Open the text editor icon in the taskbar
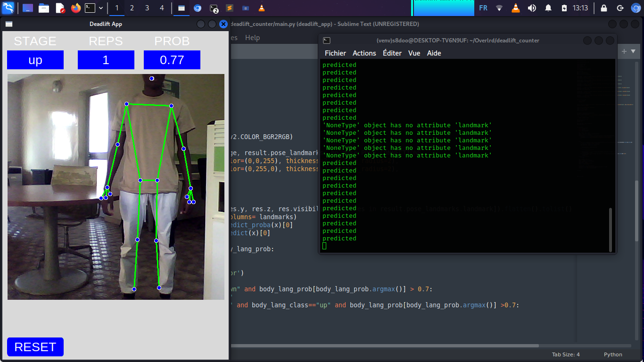Image resolution: width=644 pixels, height=362 pixels. [x=59, y=8]
